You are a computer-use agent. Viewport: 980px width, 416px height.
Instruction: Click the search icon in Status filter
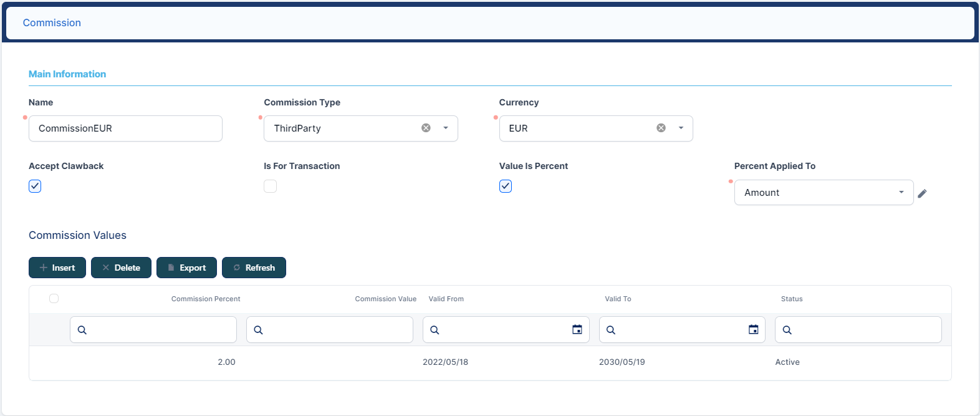(x=787, y=330)
